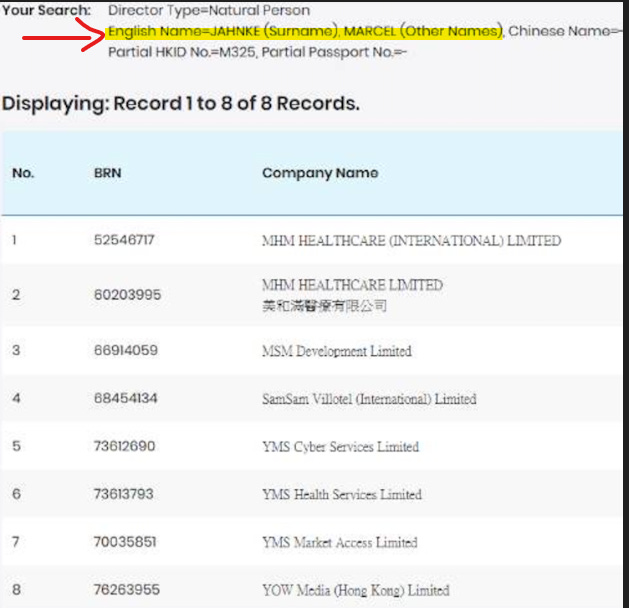The width and height of the screenshot is (629, 608).
Task: Click the Displaying Record 1 to 8 heading
Action: [x=181, y=103]
